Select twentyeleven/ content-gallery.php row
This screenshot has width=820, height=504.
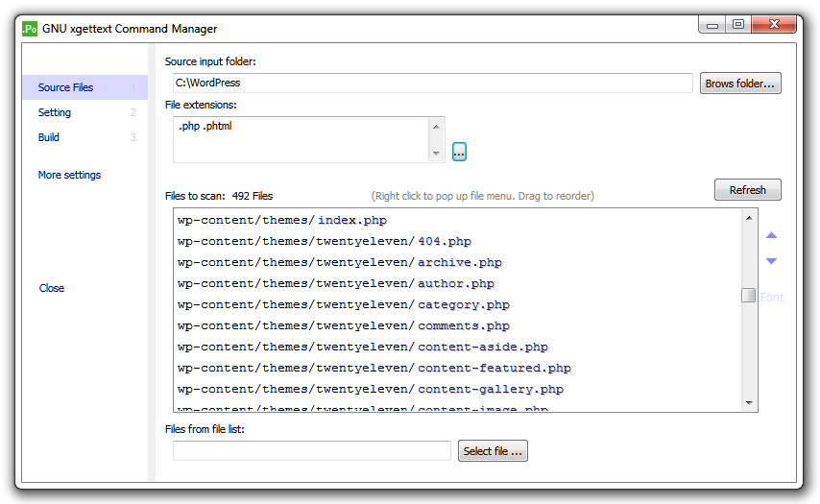click(x=458, y=389)
